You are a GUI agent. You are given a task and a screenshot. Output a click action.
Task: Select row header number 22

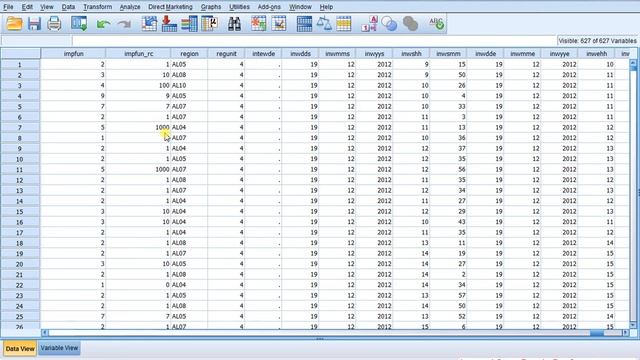[x=20, y=285]
